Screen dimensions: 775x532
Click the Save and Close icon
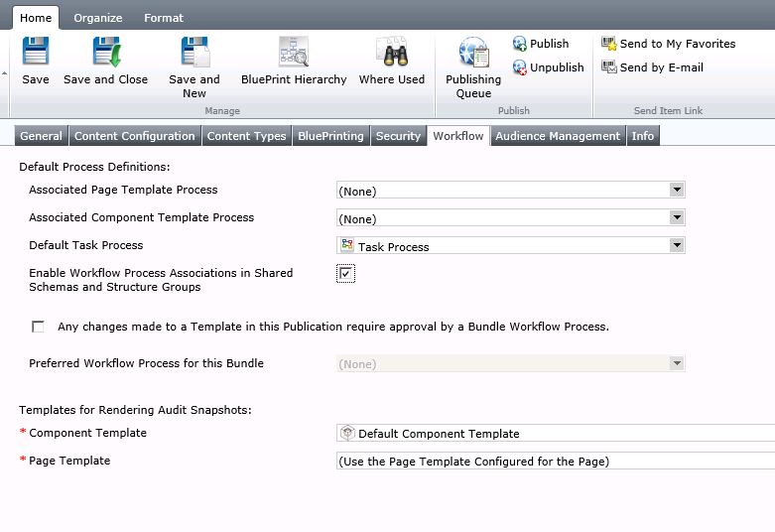click(x=105, y=53)
